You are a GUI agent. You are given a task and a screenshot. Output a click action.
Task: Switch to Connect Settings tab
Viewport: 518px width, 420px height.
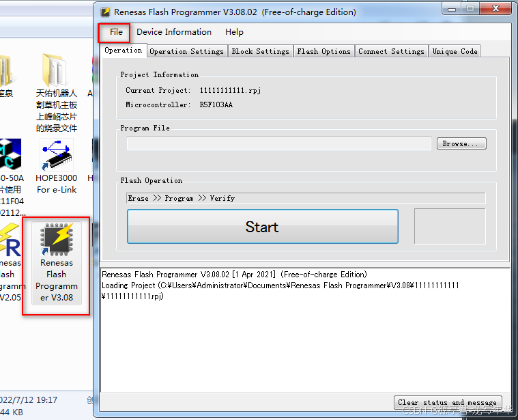[391, 51]
